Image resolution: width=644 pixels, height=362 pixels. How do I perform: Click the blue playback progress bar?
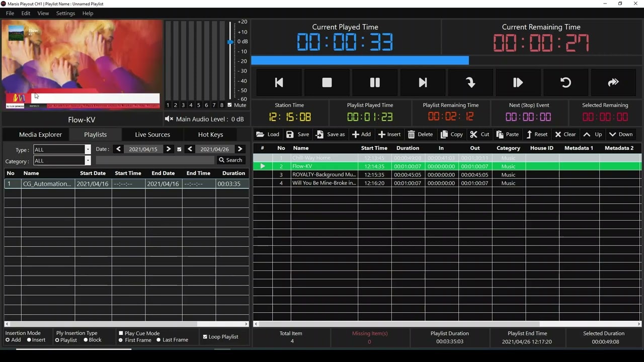coord(360,60)
